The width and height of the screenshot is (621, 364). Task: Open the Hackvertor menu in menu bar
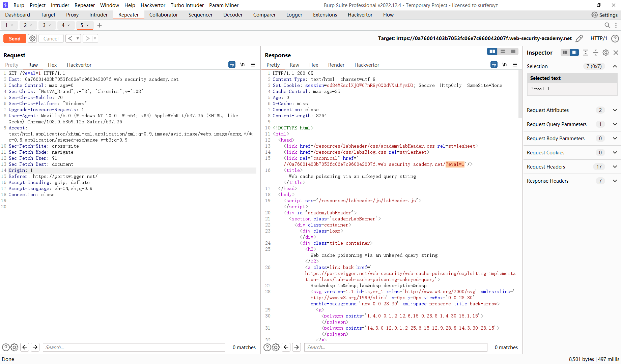153,5
